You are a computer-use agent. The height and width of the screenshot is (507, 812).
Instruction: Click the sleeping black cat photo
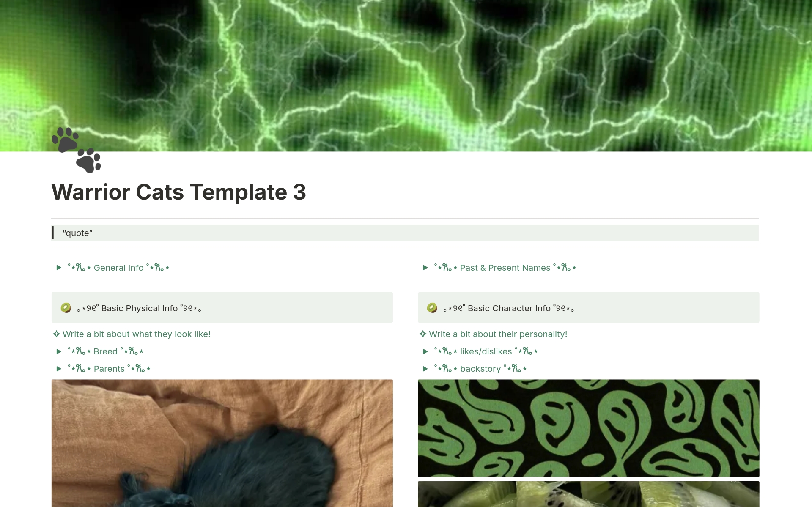(x=222, y=443)
